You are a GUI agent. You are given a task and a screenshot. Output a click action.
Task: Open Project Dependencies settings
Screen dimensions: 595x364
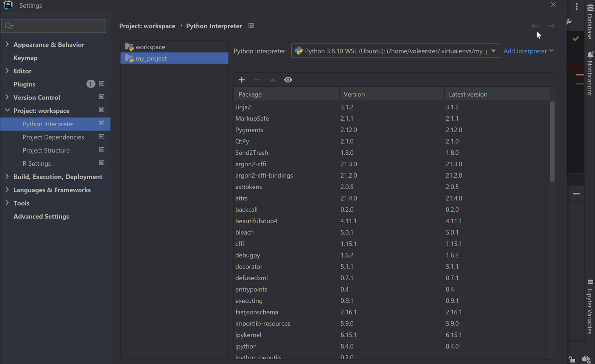click(53, 137)
